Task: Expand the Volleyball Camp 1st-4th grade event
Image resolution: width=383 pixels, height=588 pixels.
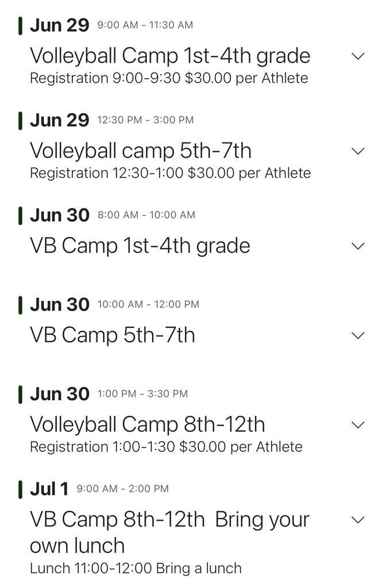Action: [358, 56]
